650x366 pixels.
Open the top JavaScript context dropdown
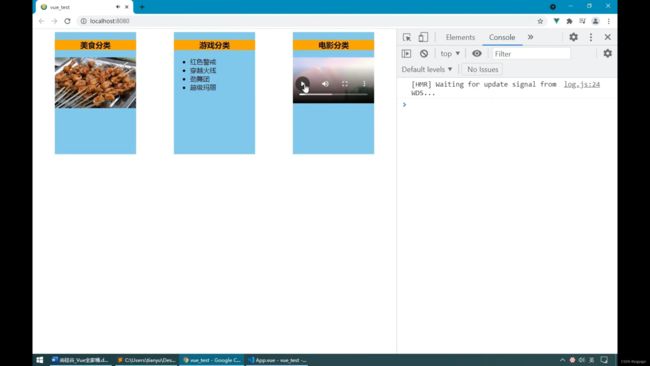[450, 53]
